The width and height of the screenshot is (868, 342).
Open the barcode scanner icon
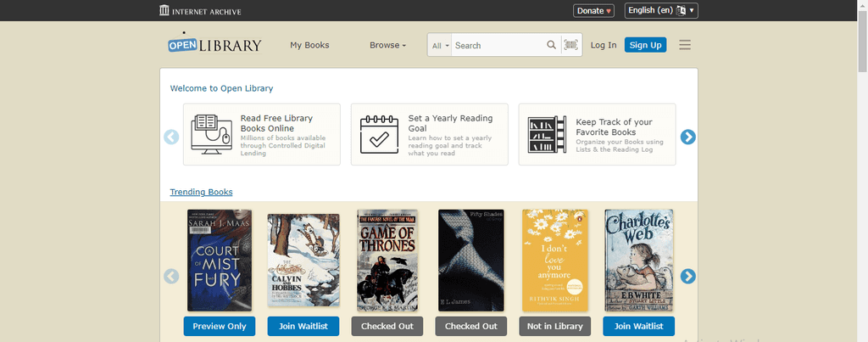570,45
